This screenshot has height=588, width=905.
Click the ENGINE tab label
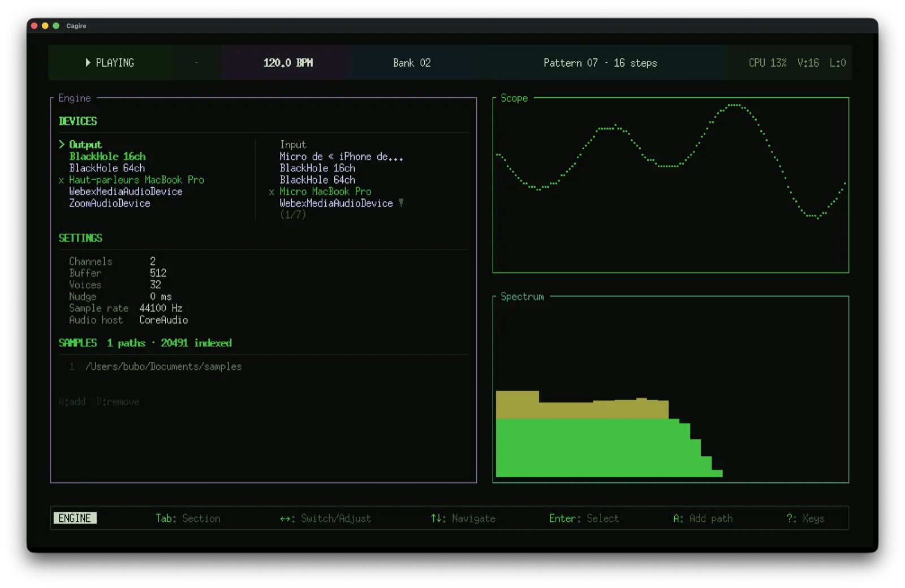pos(75,518)
